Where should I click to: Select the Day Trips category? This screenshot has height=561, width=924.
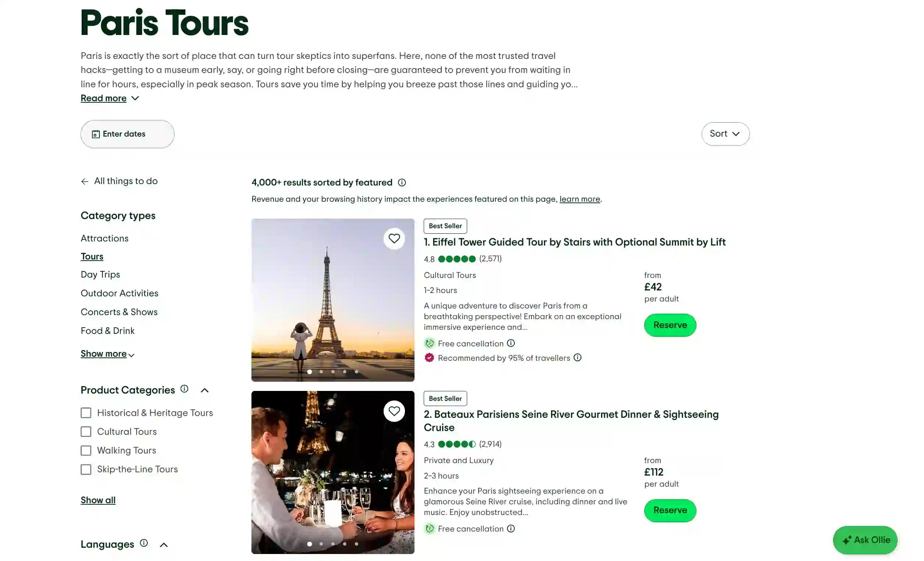(100, 275)
